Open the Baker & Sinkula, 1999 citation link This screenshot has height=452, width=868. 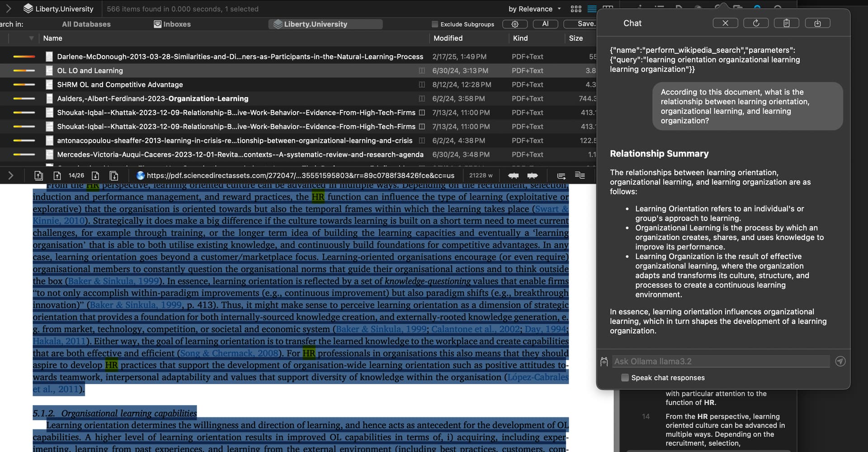pos(113,281)
